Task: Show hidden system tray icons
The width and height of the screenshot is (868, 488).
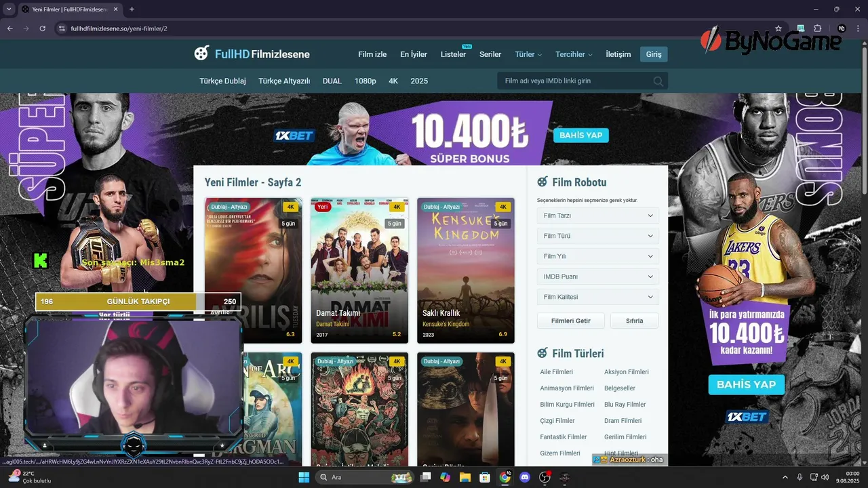Action: [x=786, y=477]
